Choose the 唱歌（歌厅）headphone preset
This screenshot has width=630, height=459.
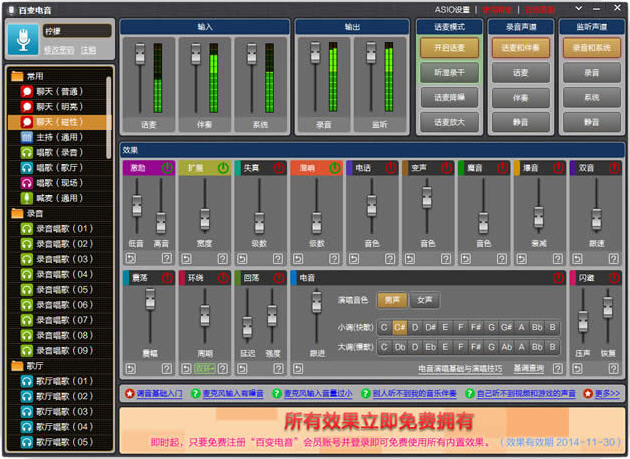[x=28, y=168]
